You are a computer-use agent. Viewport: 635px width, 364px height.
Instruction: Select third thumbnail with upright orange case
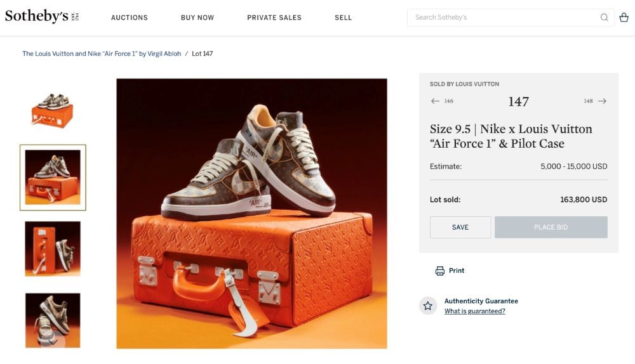[x=53, y=248]
